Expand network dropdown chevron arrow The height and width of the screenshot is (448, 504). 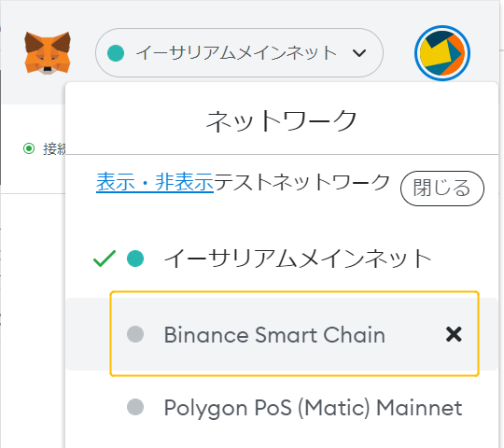(359, 53)
